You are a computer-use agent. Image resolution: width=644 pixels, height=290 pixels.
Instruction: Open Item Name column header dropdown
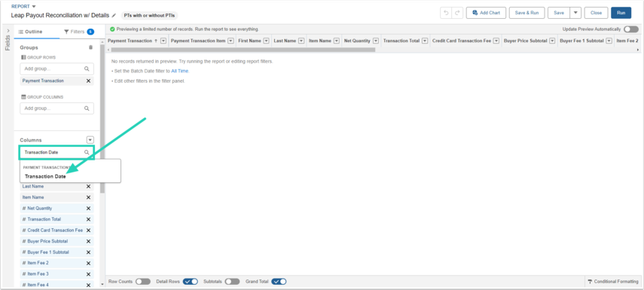coord(337,41)
